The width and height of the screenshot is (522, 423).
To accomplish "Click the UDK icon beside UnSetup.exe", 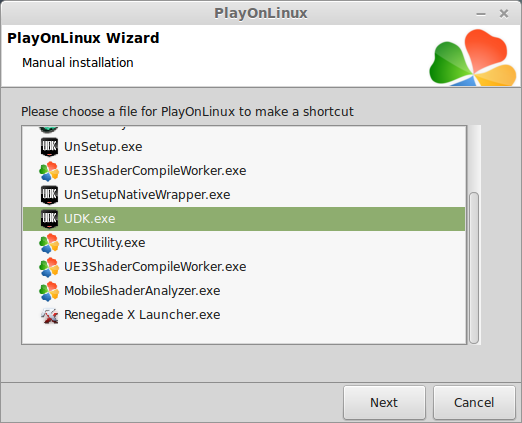I will click(x=49, y=147).
